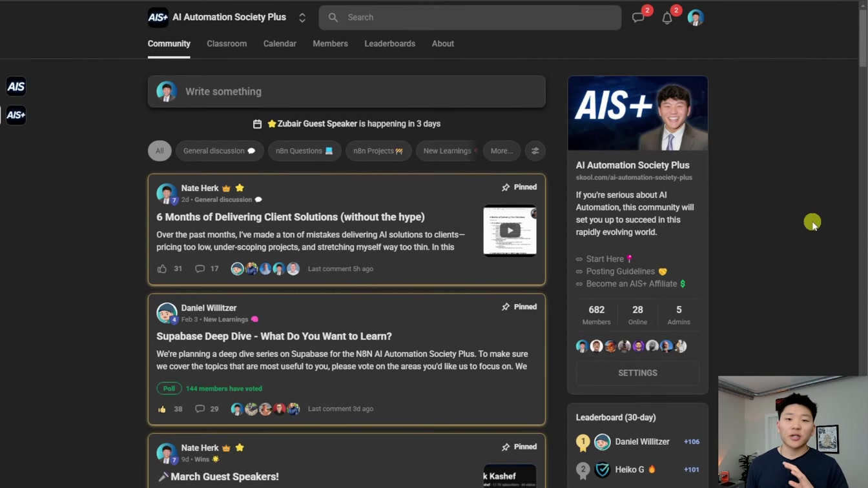Filter by General discussion category
868x488 pixels.
coord(220,151)
